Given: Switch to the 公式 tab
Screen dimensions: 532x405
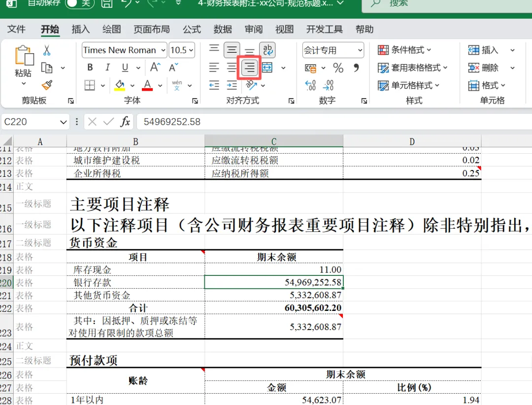Looking at the screenshot, I should [x=192, y=29].
